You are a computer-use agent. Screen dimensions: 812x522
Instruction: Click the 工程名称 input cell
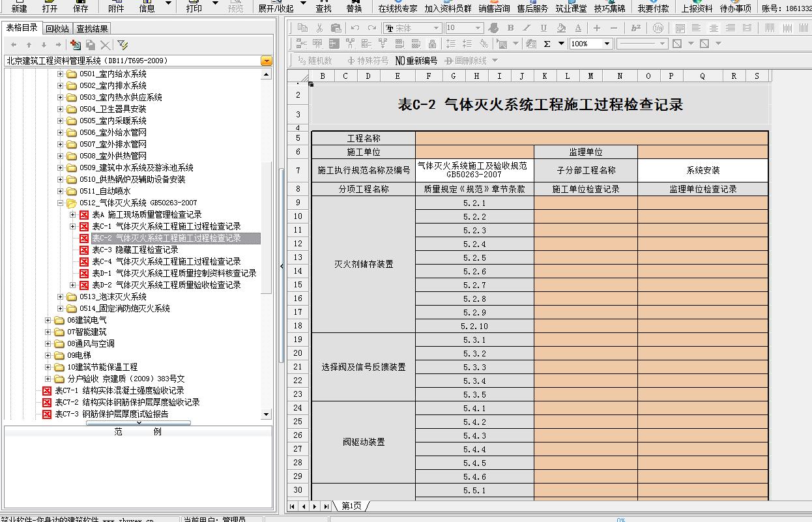[x=591, y=138]
